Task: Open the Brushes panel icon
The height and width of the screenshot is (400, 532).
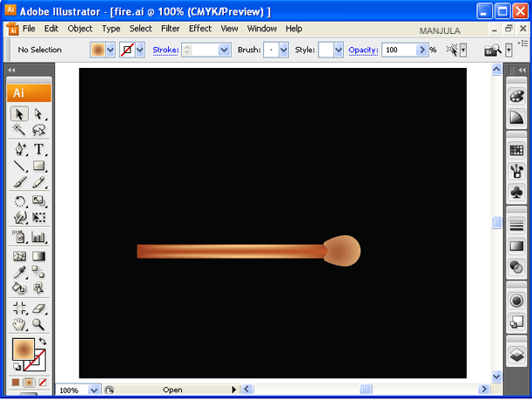Action: tap(516, 171)
